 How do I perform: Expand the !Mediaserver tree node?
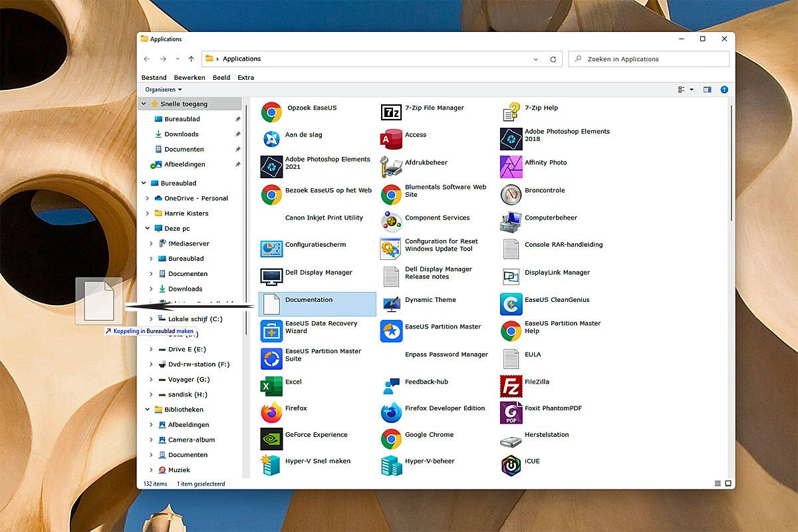152,243
